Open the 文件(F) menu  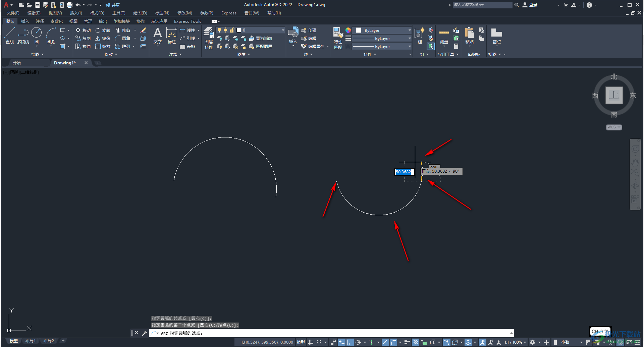[13, 13]
